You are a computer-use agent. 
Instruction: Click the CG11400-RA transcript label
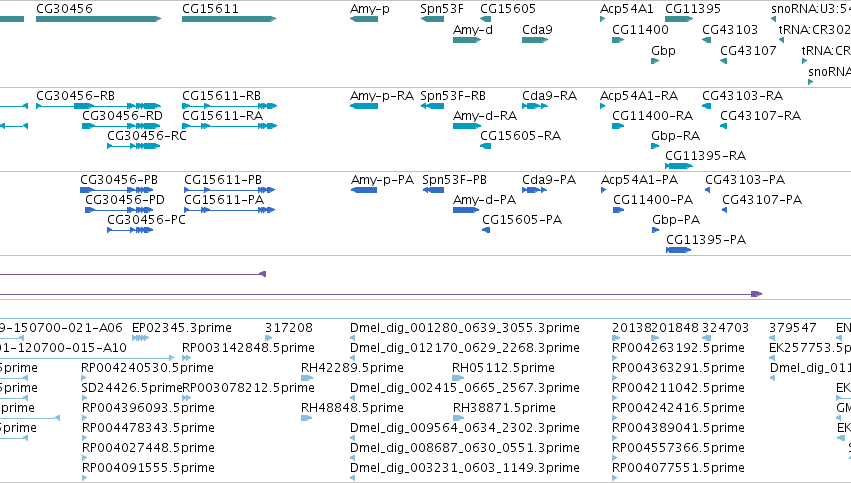click(x=652, y=116)
